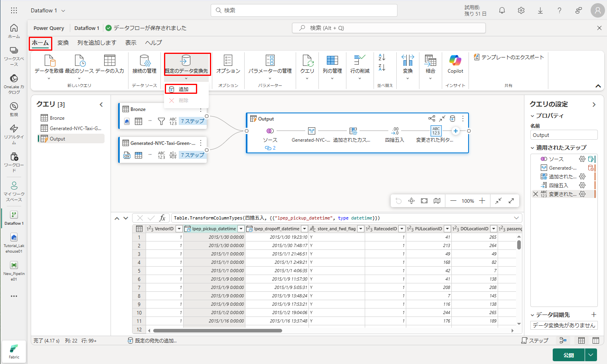
Task: Collapse the ribbon with the chevron
Action: (598, 86)
